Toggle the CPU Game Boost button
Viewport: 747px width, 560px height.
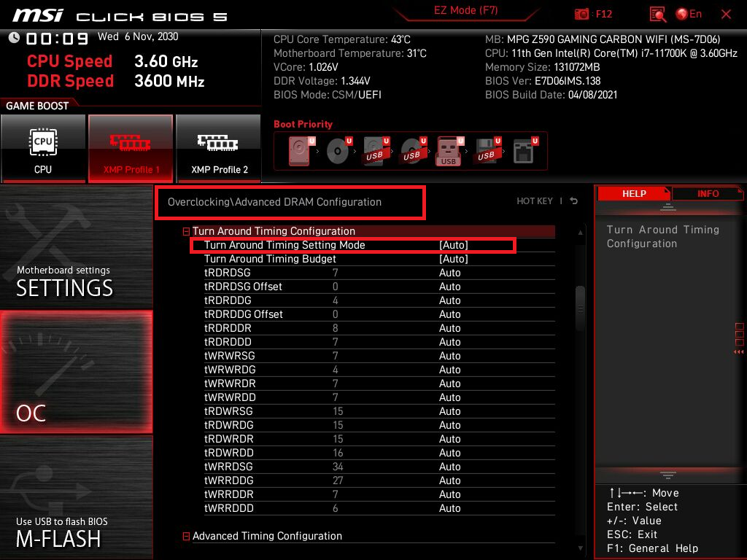pyautogui.click(x=43, y=148)
